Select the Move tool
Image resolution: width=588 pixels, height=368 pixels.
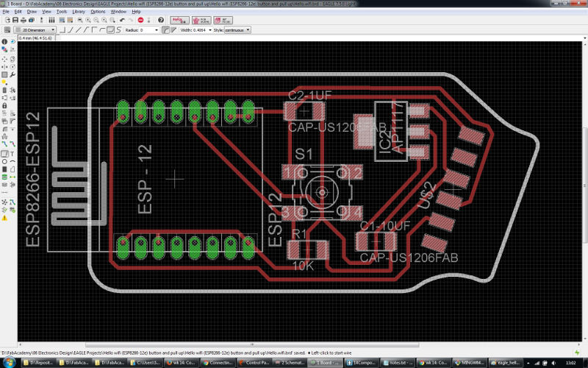coord(4,59)
